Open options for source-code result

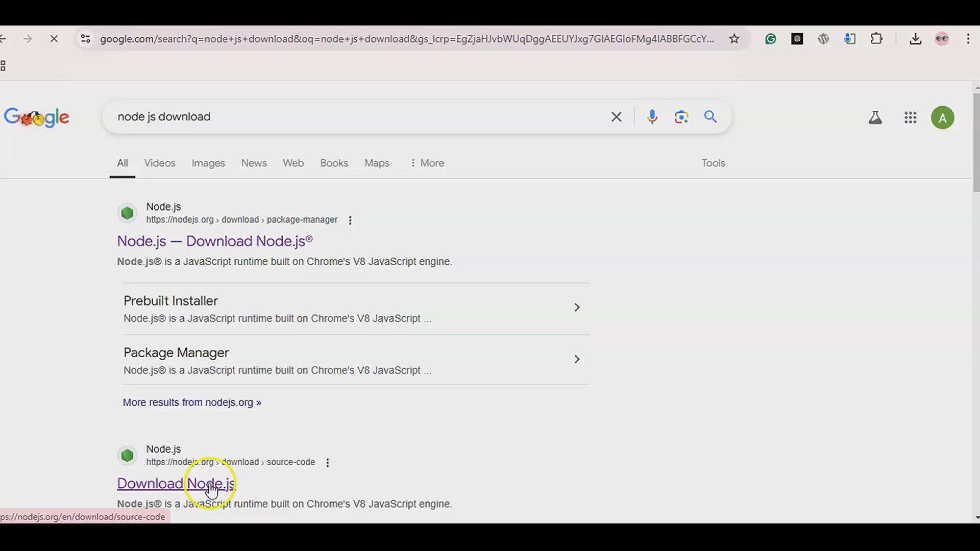328,463
